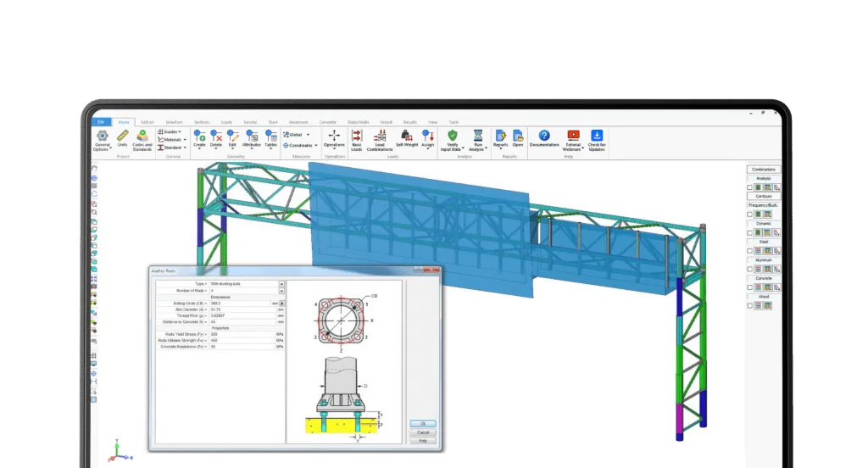
Task: Click the Create geometry tool
Action: (x=199, y=138)
